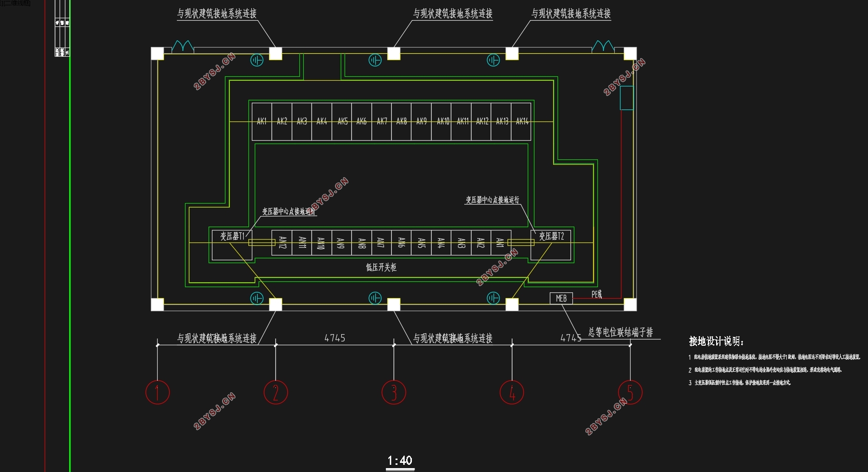Click 变压器中心点接地运行 note pointing to T1
This screenshot has height=472, width=868.
[x=289, y=211]
